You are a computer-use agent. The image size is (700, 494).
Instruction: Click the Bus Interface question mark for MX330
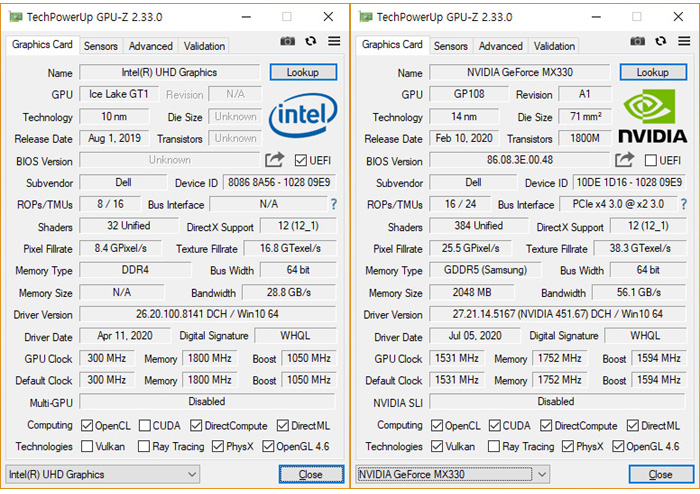684,204
